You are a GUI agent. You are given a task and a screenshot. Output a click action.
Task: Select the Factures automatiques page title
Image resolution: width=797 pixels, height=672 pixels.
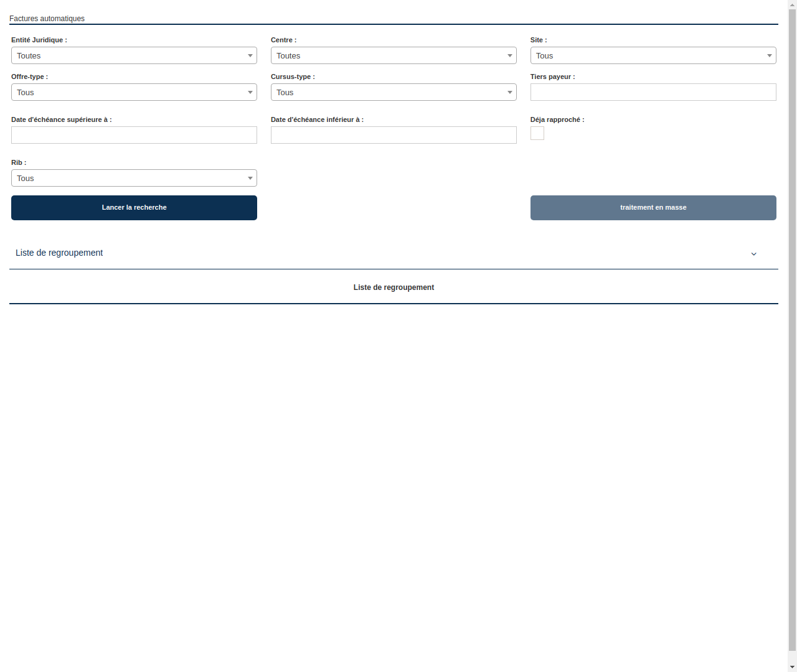tap(47, 19)
